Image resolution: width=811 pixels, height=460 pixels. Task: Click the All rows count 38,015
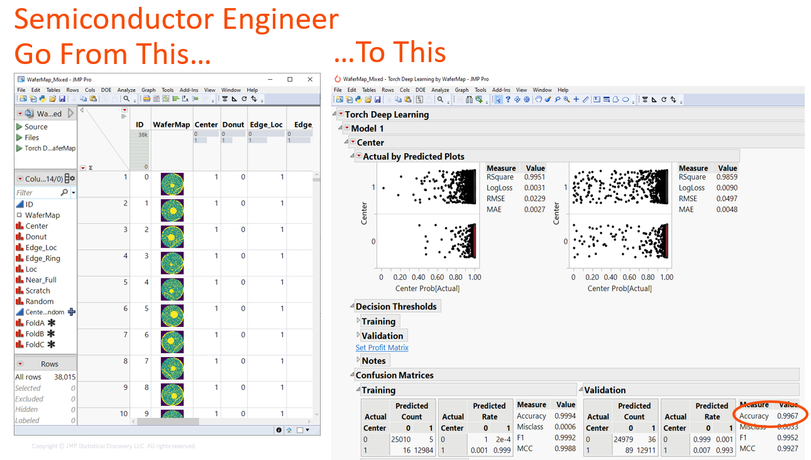point(65,377)
